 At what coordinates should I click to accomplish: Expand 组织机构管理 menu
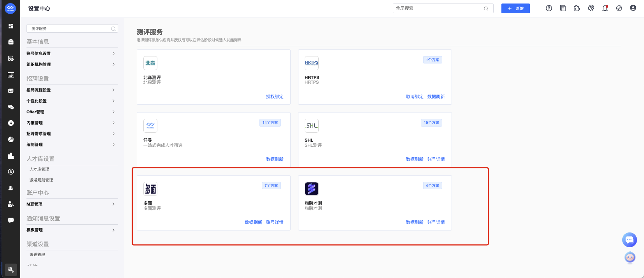(x=72, y=64)
